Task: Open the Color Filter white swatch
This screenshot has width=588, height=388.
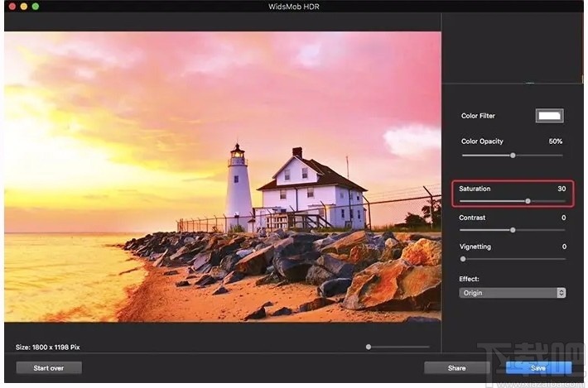Action: [x=549, y=116]
